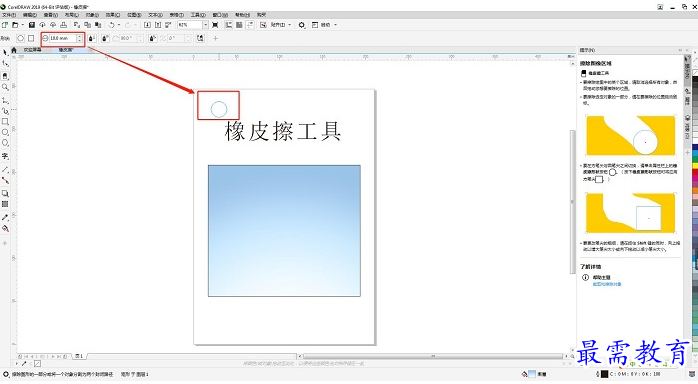698x384 pixels.
Task: Switch to the 欢迎屏幕 welcome tab
Action: pos(32,50)
